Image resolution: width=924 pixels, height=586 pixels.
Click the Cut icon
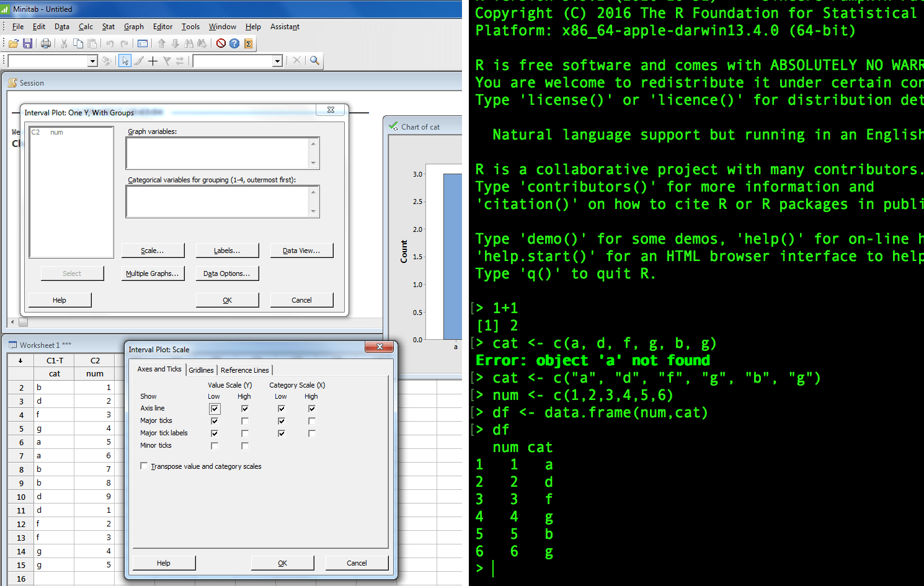click(64, 43)
